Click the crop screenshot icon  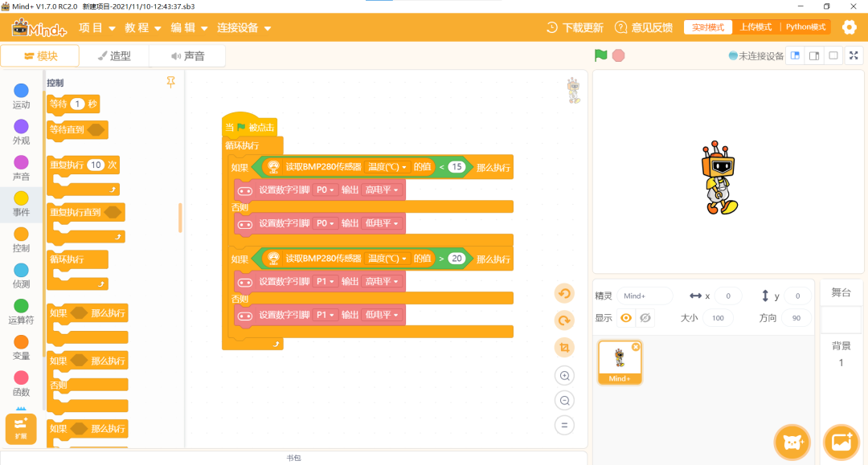pyautogui.click(x=564, y=347)
